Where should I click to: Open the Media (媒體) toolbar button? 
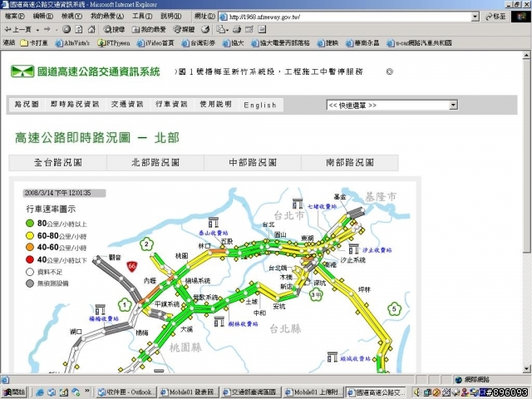[184, 30]
